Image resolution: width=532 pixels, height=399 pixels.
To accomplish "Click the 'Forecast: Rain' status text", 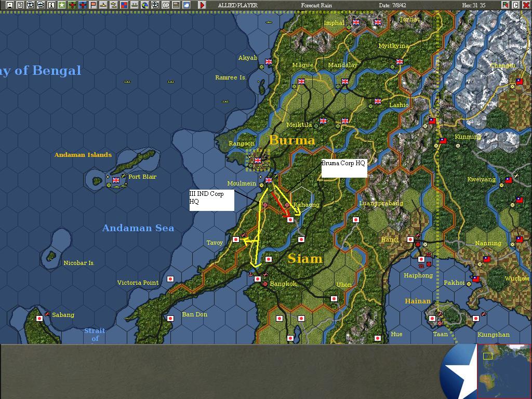I will [x=316, y=5].
